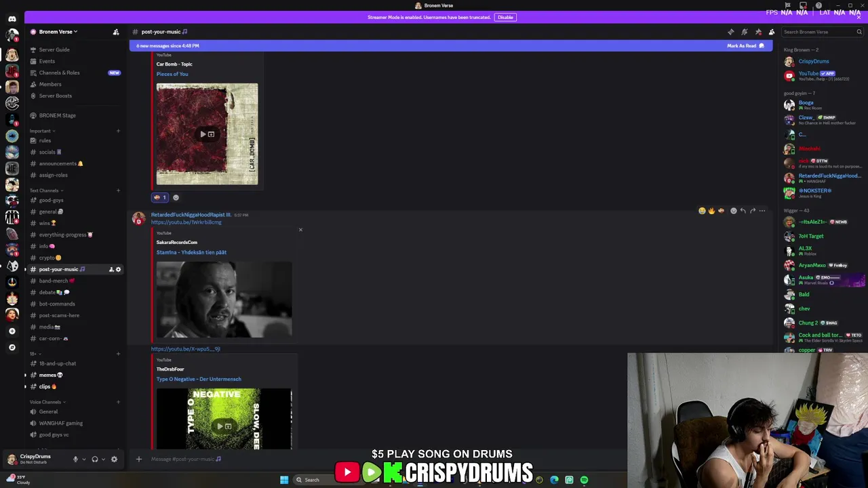Toggle the member list icon
Viewport: 868px width, 488px height.
point(771,32)
